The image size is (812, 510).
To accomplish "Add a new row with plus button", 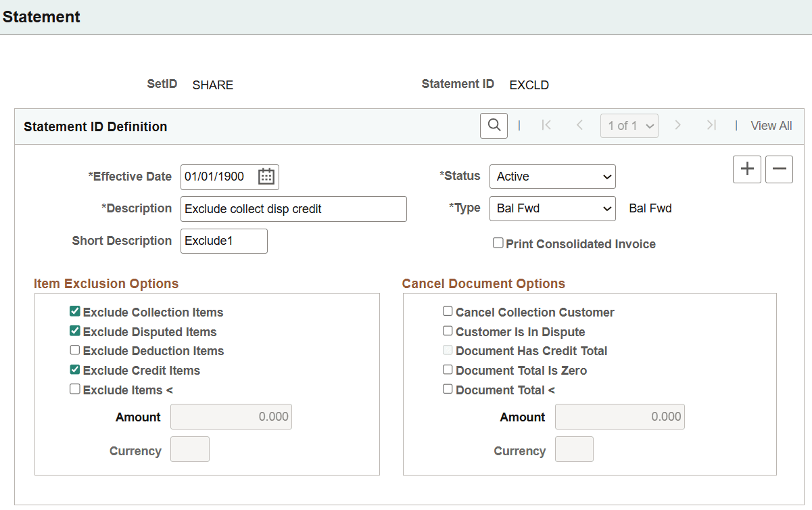I will (x=747, y=169).
